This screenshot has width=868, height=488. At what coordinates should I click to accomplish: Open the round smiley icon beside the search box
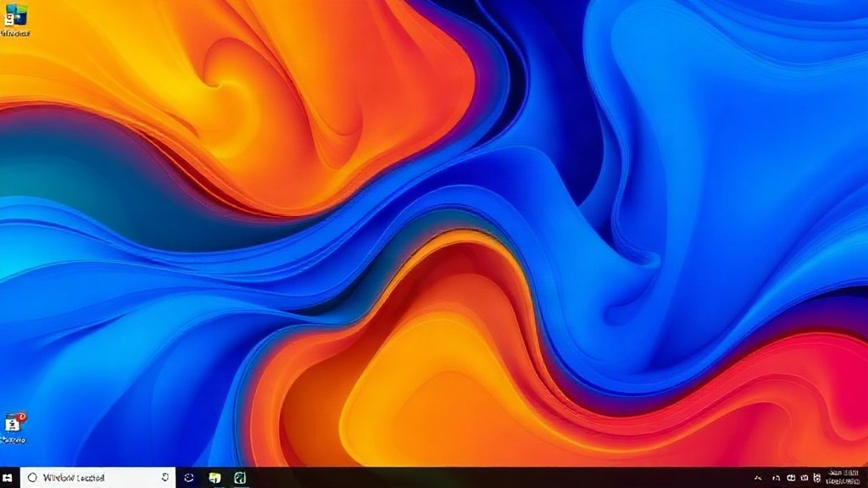tap(189, 478)
